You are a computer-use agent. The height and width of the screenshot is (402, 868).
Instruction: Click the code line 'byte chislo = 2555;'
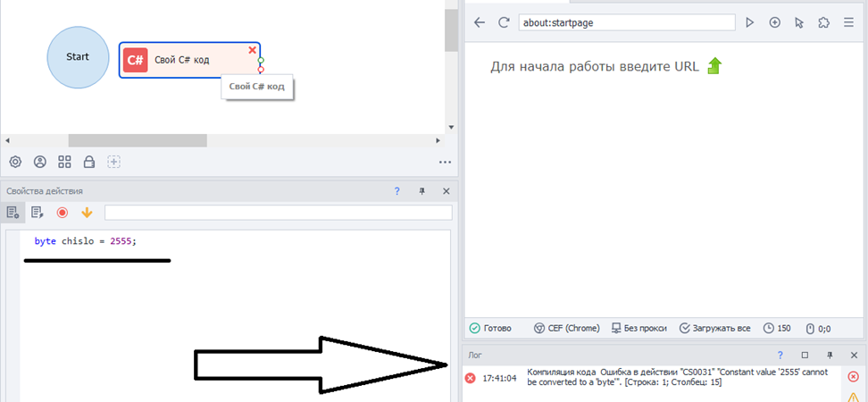coord(85,241)
